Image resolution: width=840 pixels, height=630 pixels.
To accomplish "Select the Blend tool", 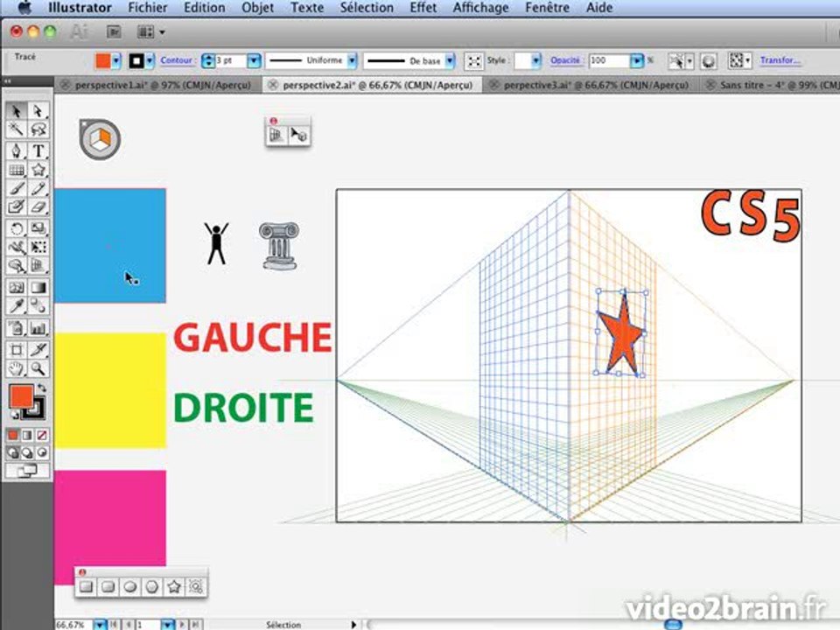I will (x=38, y=306).
